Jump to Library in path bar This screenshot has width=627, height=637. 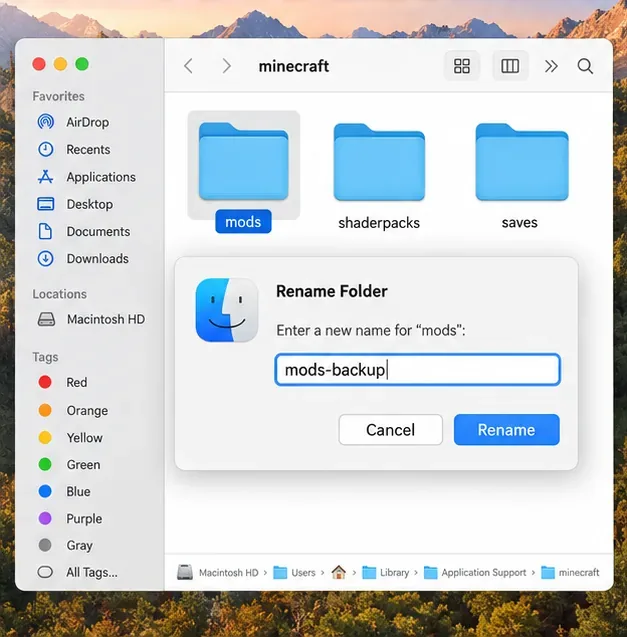tap(386, 572)
